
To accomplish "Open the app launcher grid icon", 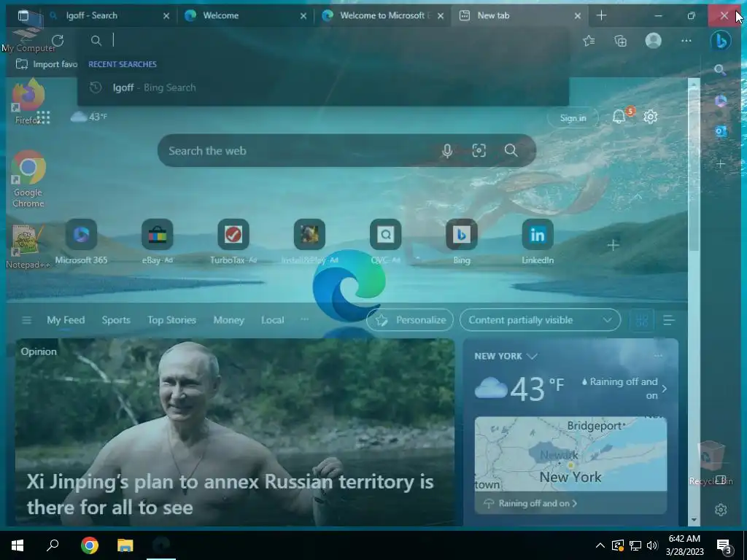I will 43,117.
